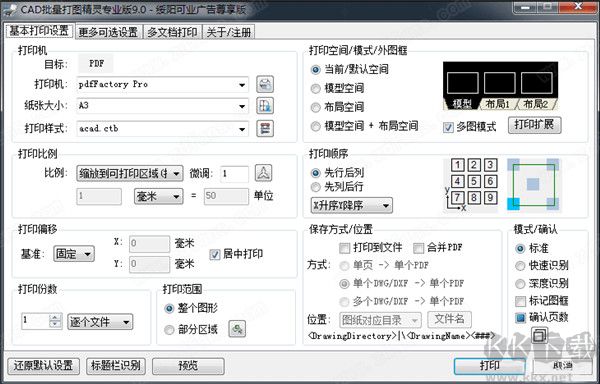This screenshot has height=384, width=600.
Task: Open the 打印样式 acad.ctb dropdown
Action: [163, 129]
